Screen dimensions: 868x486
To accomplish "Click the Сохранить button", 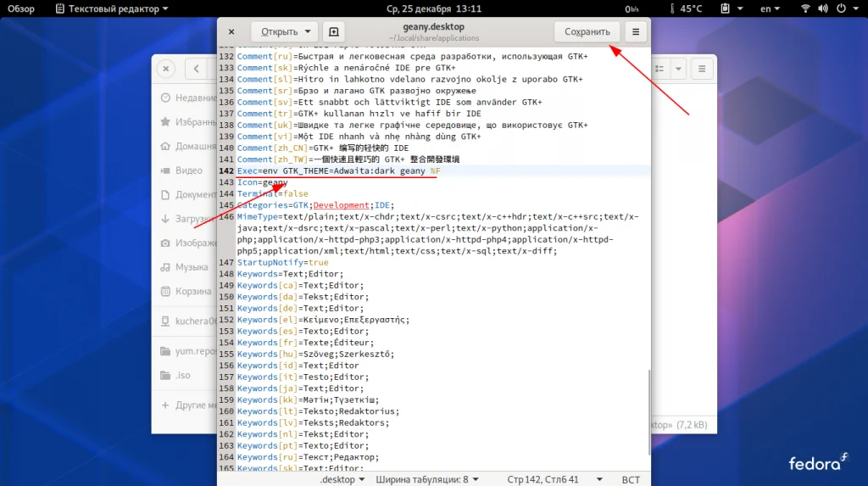I will point(587,31).
